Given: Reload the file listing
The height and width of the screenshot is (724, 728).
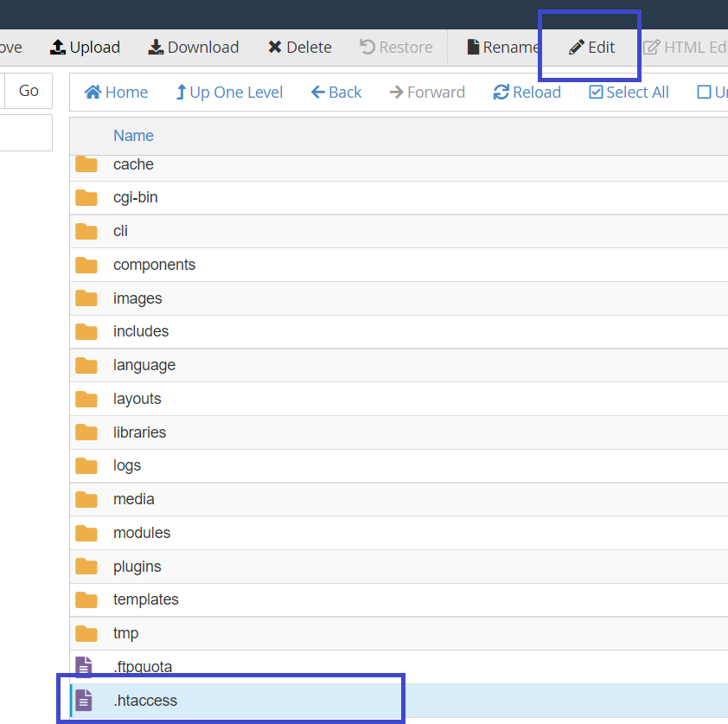Looking at the screenshot, I should (x=527, y=92).
